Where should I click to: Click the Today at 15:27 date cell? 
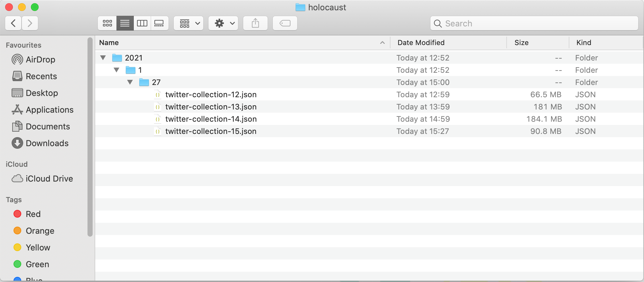(x=423, y=131)
